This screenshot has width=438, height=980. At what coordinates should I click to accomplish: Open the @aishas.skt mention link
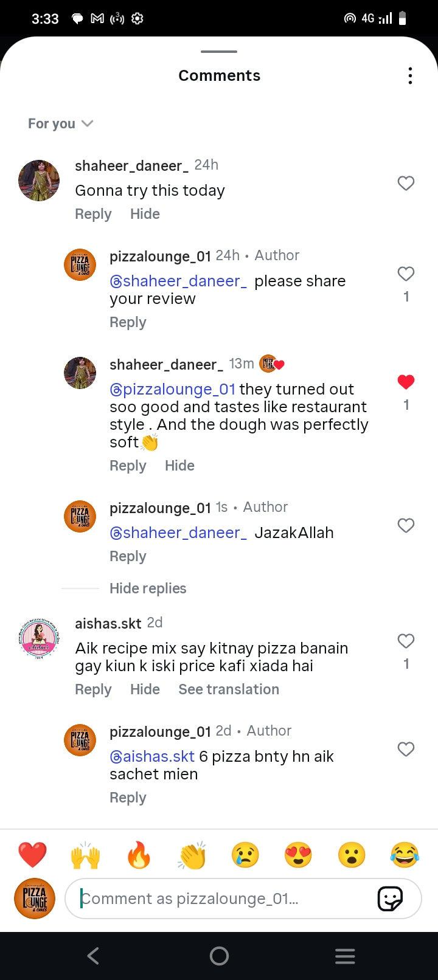(152, 756)
